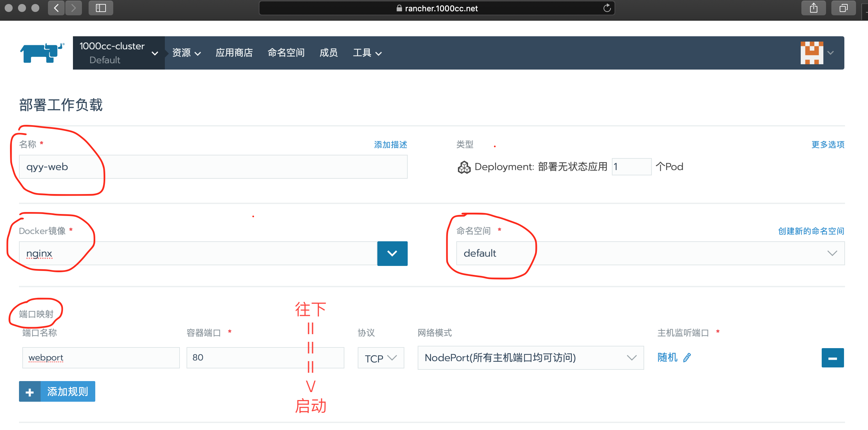Reload the page with the refresh icon
Viewport: 868px width, 430px height.
click(607, 8)
